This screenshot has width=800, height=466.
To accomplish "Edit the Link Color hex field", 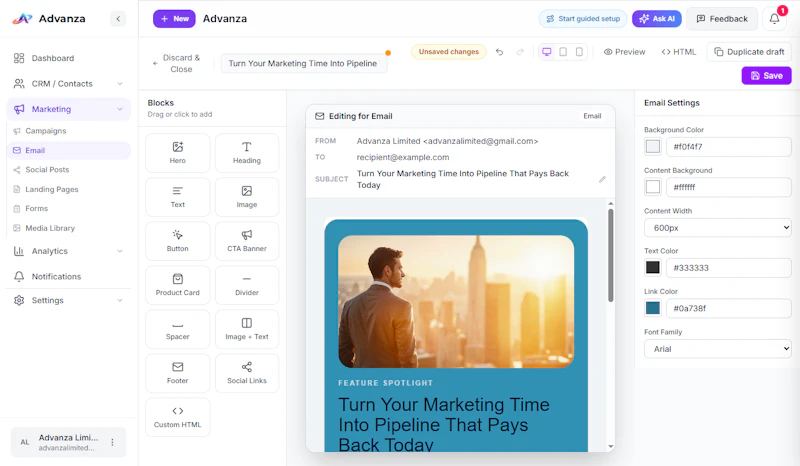I will [729, 308].
